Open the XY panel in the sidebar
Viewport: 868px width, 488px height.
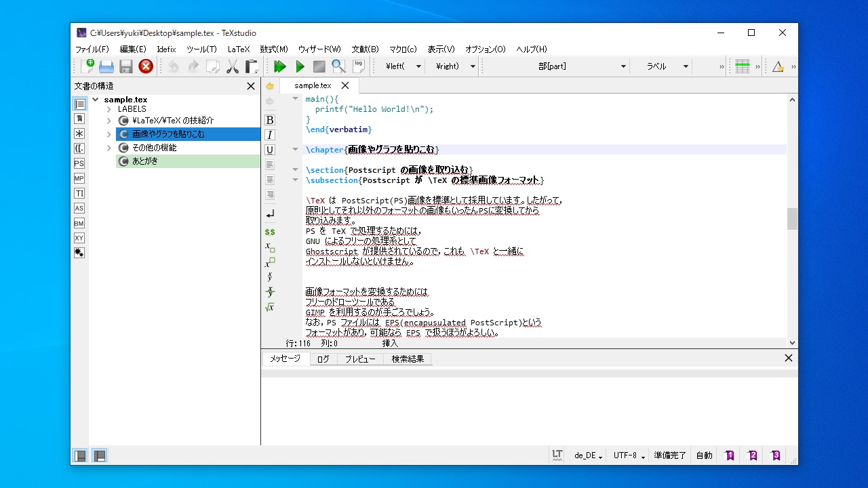click(79, 238)
